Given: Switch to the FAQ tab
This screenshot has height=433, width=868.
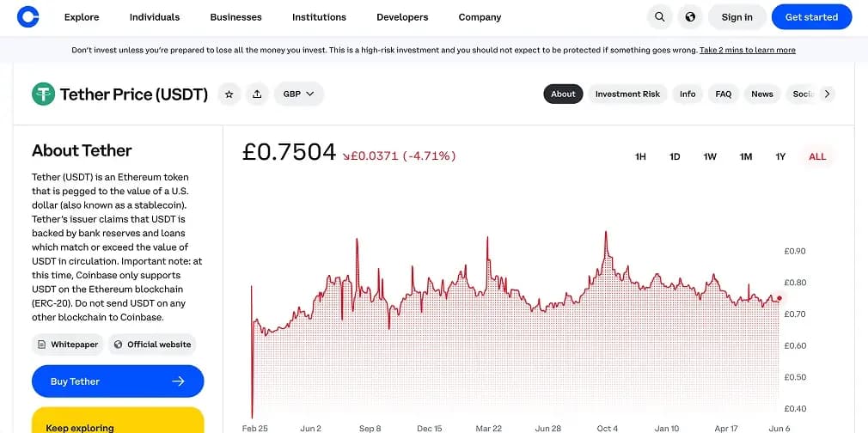Looking at the screenshot, I should click(724, 95).
